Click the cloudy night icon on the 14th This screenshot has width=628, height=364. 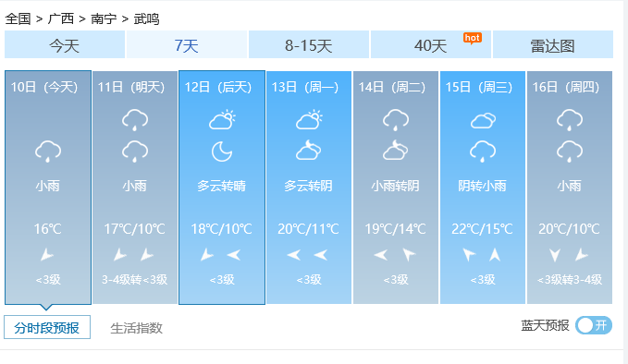click(395, 150)
